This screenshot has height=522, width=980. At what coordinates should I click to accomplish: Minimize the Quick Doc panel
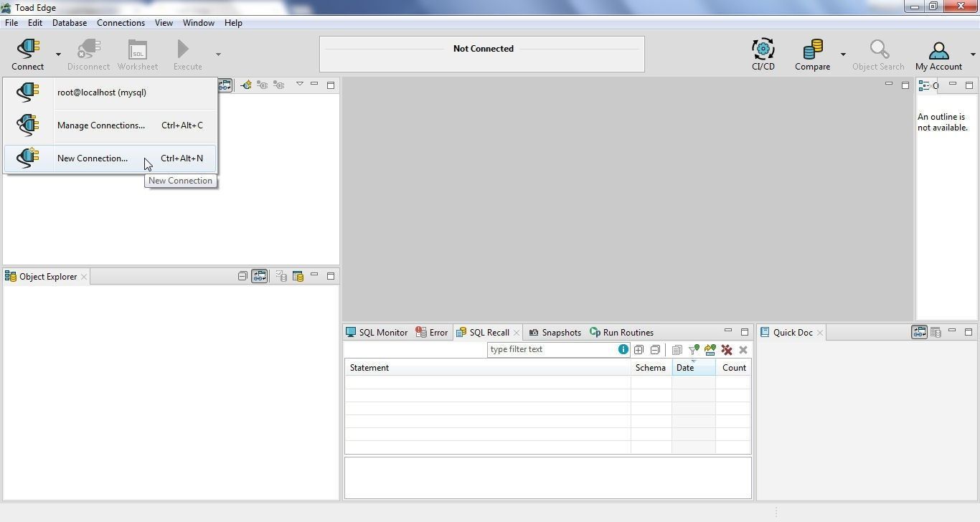tap(952, 331)
